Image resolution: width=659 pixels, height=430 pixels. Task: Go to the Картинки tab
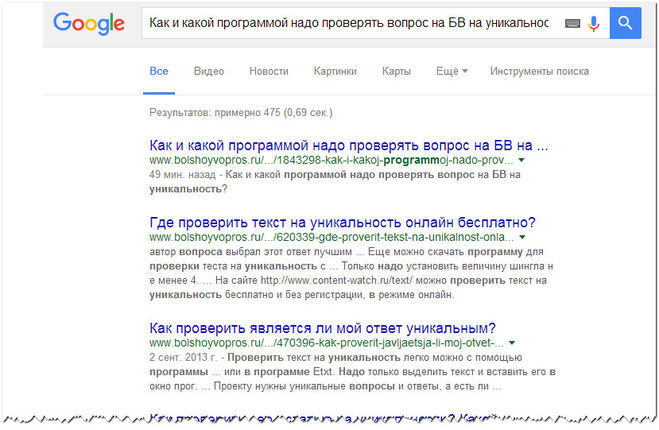tap(334, 71)
